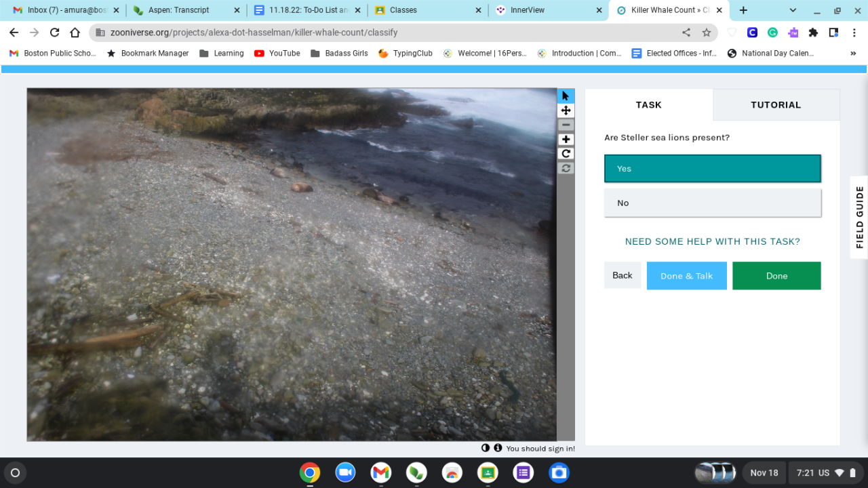Go forward in browser history
868x488 pixels.
click(x=35, y=33)
